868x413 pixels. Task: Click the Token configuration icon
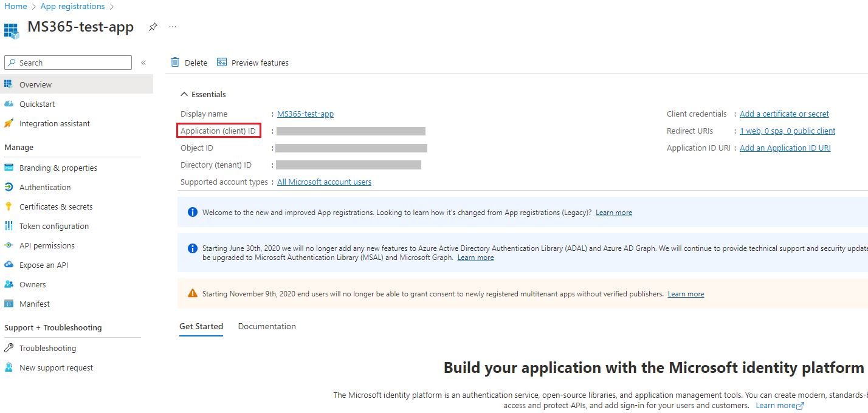click(x=9, y=226)
